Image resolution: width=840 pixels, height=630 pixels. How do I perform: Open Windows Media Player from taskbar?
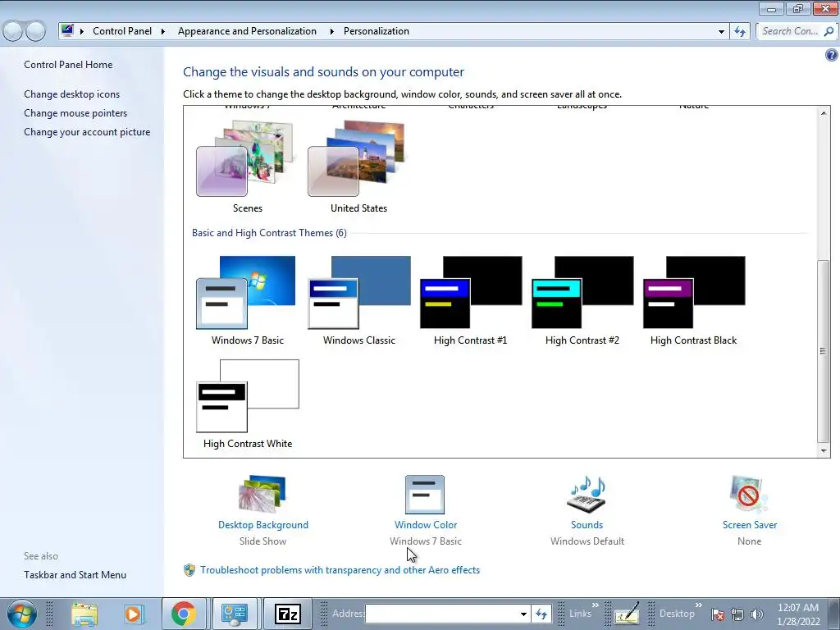(x=134, y=614)
